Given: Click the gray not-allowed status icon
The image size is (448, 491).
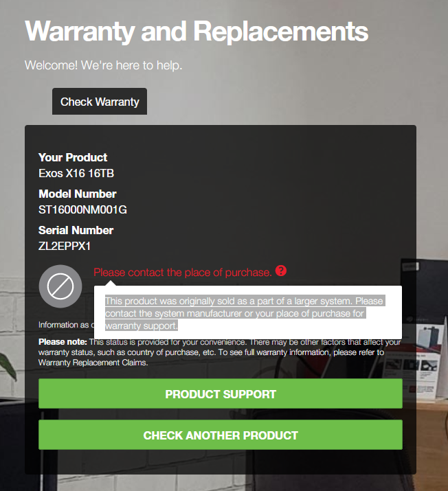Looking at the screenshot, I should [x=60, y=286].
